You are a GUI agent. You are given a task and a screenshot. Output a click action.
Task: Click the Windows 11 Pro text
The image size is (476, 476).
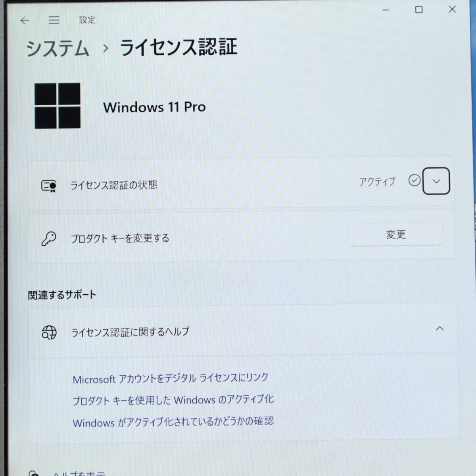click(x=154, y=107)
